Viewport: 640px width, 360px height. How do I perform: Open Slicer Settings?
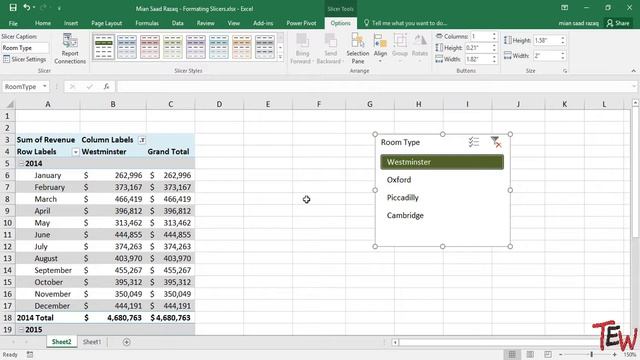24,59
